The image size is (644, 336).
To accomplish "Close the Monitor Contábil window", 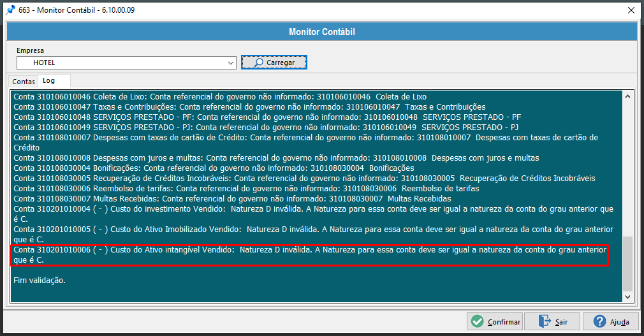I will coord(631,10).
